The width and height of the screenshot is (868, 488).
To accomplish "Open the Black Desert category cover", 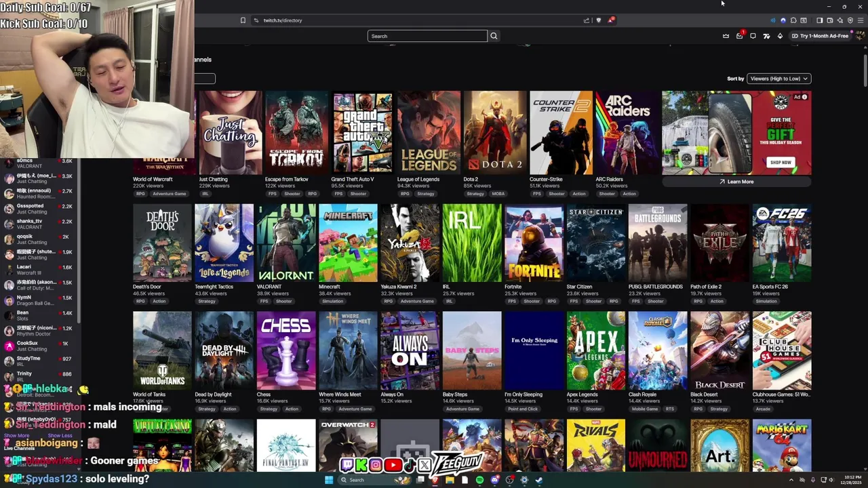I will click(x=720, y=350).
